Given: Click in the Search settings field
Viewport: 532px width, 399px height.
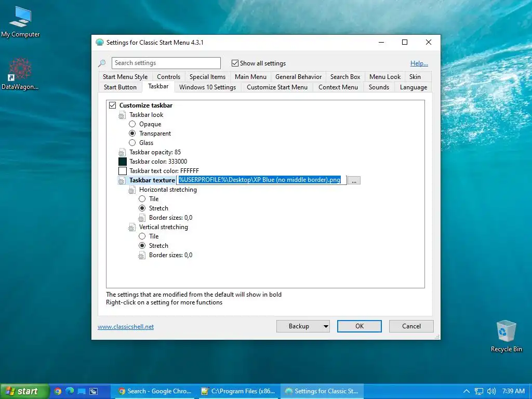Looking at the screenshot, I should tap(166, 63).
